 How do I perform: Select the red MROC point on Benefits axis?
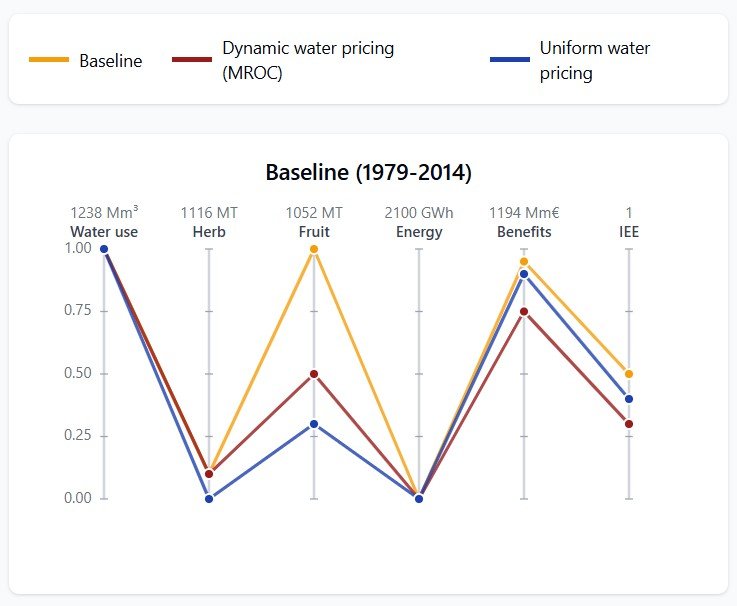(524, 312)
